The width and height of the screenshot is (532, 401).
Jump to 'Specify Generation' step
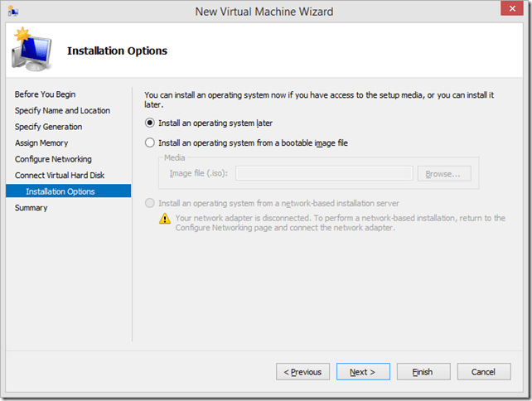point(48,127)
